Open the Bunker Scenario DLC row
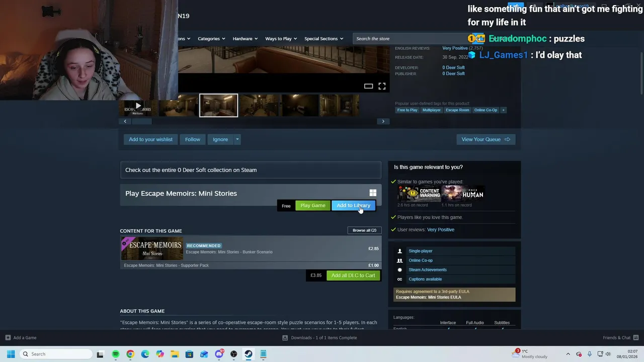The width and height of the screenshot is (644, 362). [251, 249]
